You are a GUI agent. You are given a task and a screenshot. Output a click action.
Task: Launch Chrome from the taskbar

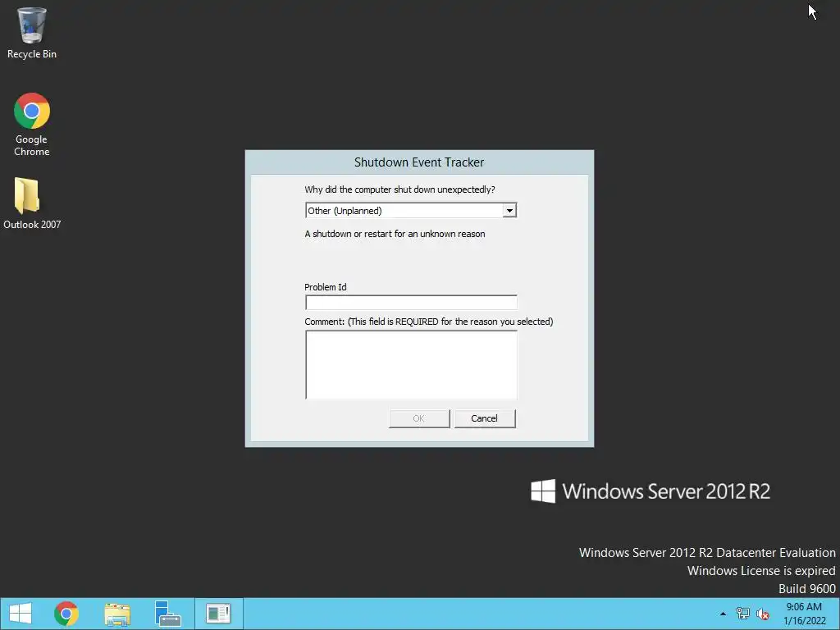point(66,614)
